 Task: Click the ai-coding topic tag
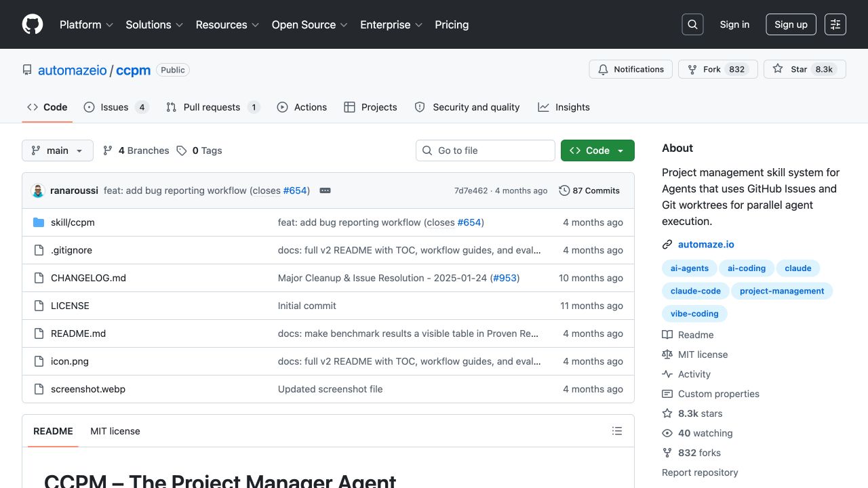[x=747, y=268]
